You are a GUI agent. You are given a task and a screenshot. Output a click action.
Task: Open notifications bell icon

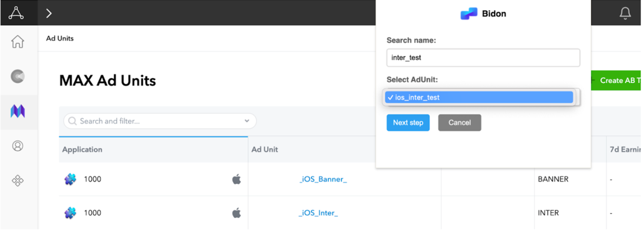click(x=625, y=13)
